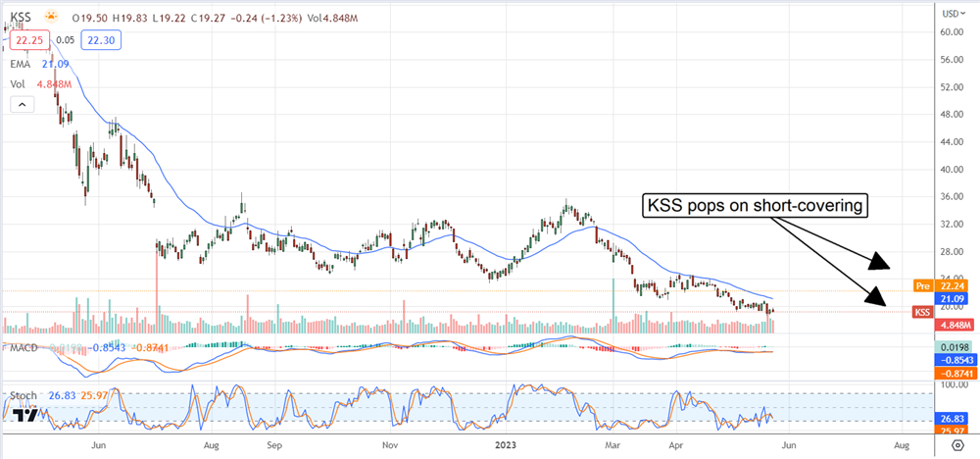Open the USD currency dropdown
This screenshot has width=980, height=459.
pos(951,14)
